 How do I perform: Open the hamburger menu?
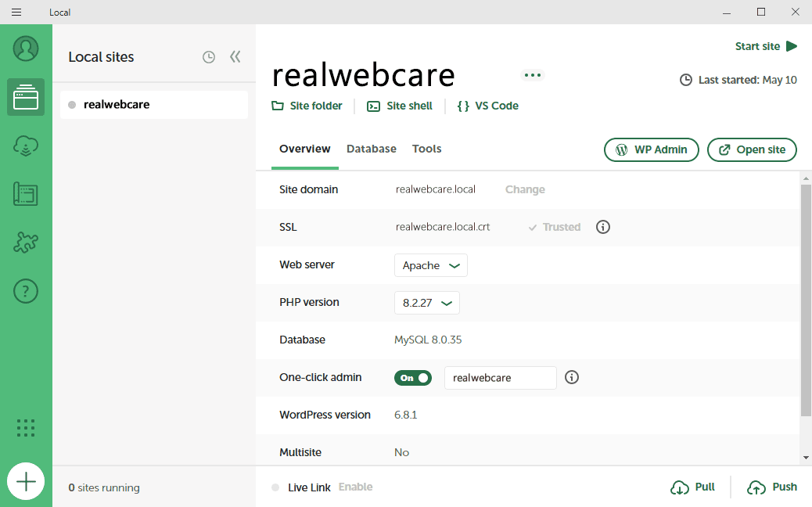click(x=16, y=12)
